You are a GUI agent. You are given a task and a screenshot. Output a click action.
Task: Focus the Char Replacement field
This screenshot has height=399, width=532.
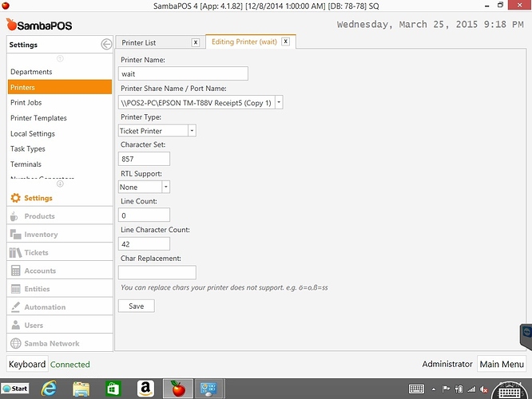click(157, 272)
